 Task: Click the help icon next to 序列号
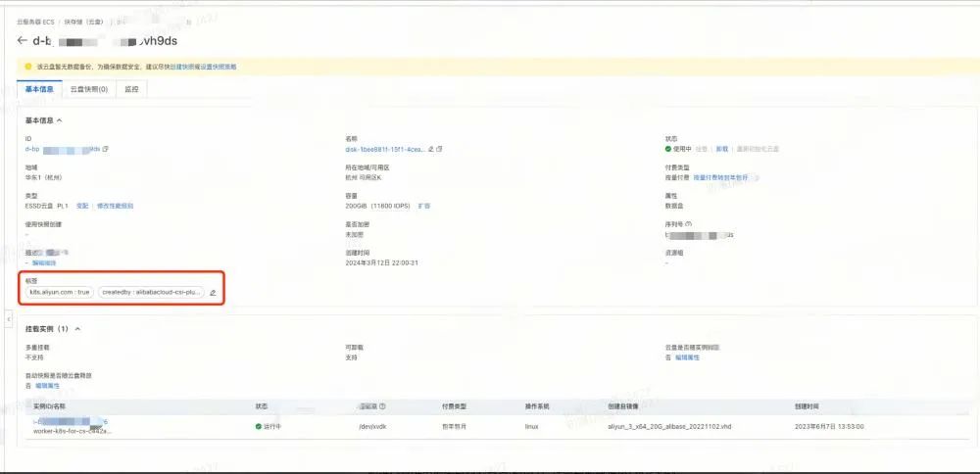pos(689,223)
